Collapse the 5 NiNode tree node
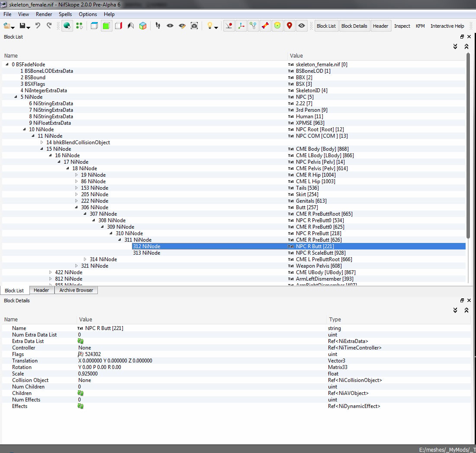 (16, 97)
